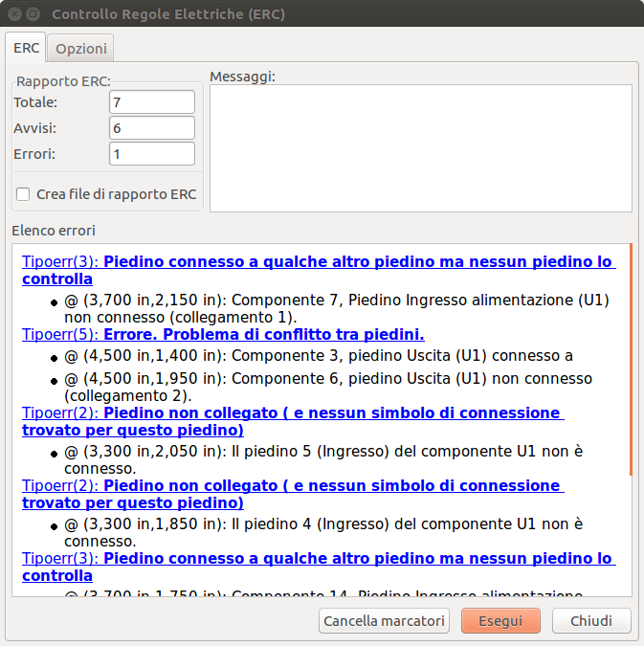This screenshot has width=644, height=646.
Task: Switch to the Opzioni tab
Action: point(80,49)
